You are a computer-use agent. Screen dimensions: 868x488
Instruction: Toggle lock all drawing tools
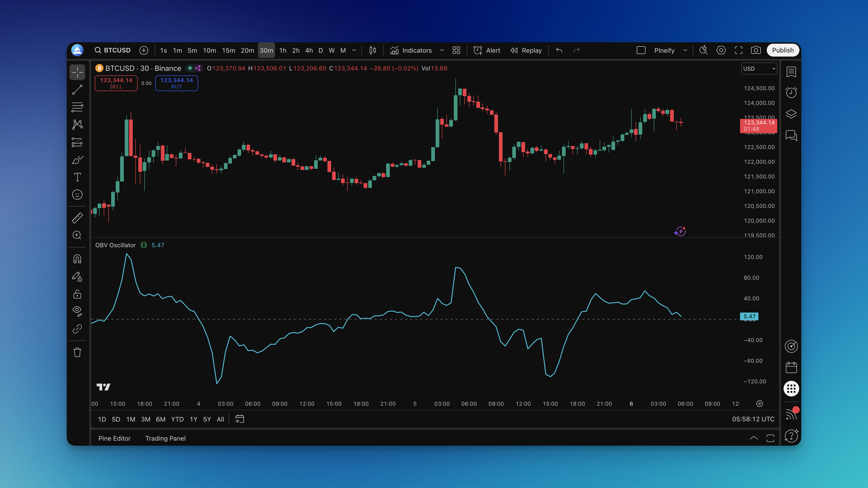77,294
